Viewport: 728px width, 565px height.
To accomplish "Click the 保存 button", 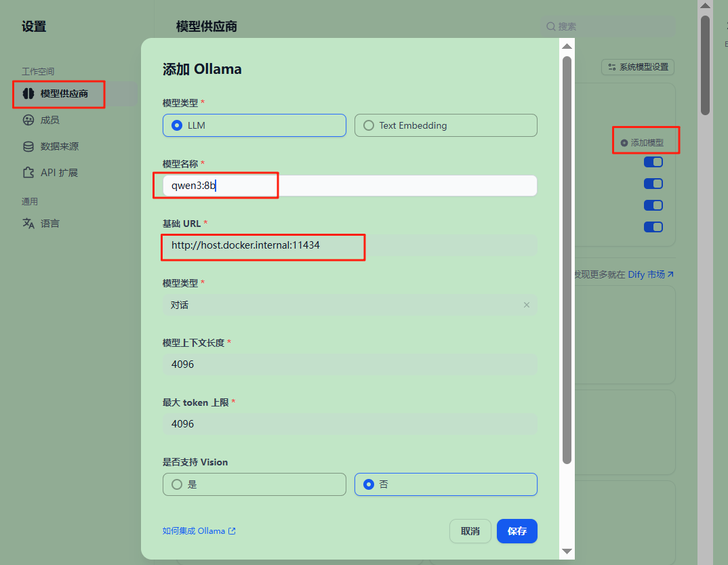I will click(x=517, y=531).
